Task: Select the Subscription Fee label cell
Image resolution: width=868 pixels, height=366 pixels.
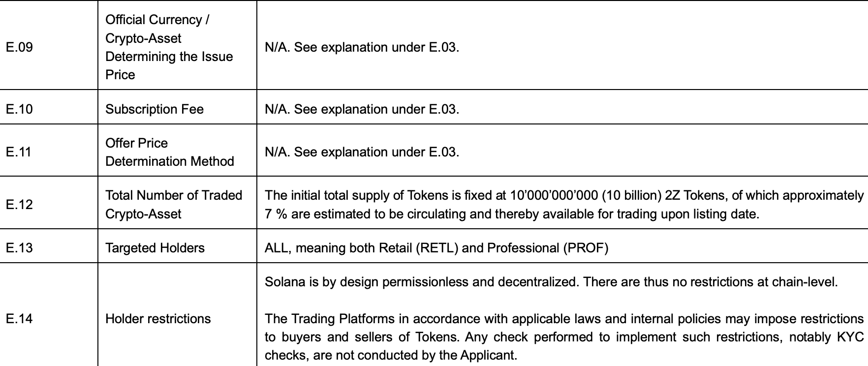Action: point(154,109)
